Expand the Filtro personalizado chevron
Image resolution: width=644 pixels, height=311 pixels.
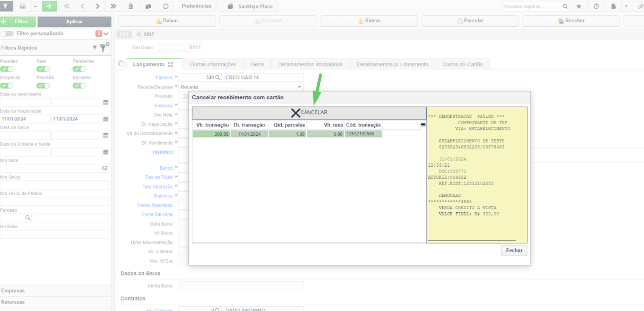pos(106,34)
